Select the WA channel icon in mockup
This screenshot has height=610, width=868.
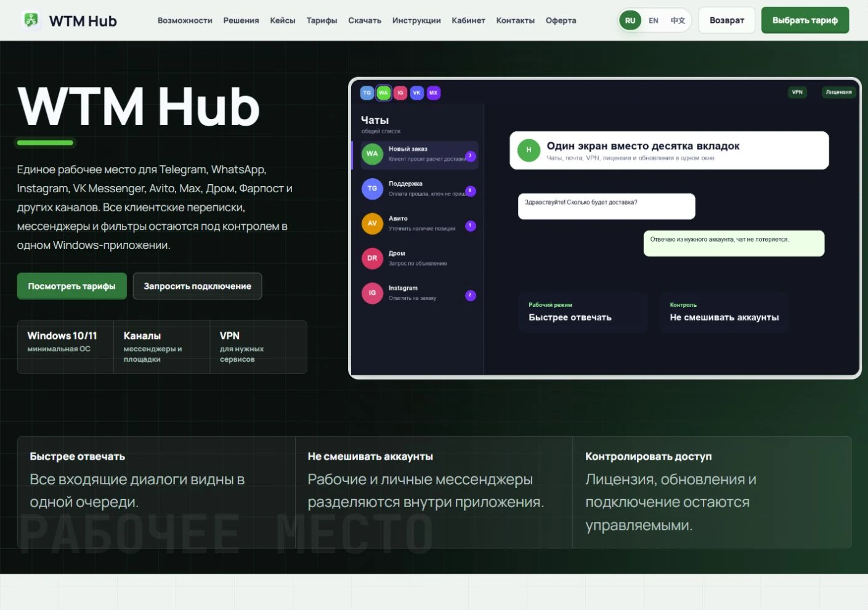(384, 93)
